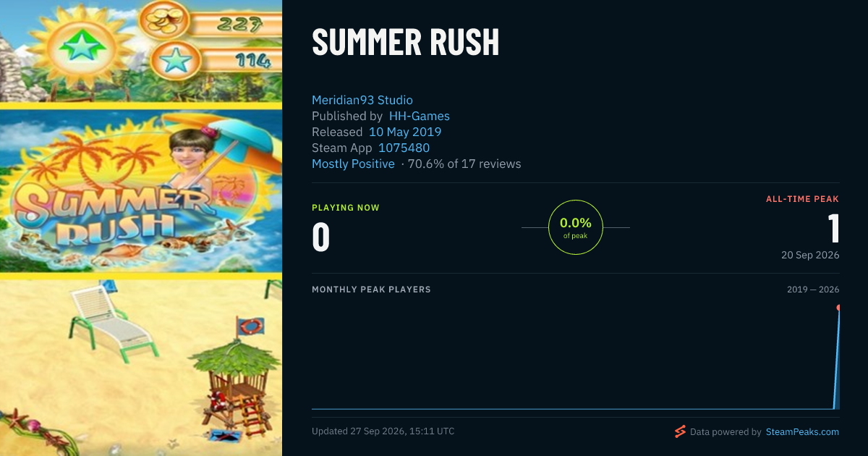Click the all-time peak value 1

[834, 228]
